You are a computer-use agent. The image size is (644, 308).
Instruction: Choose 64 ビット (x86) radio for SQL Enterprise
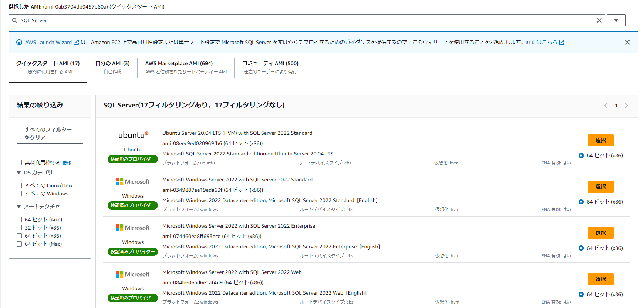pyautogui.click(x=581, y=248)
